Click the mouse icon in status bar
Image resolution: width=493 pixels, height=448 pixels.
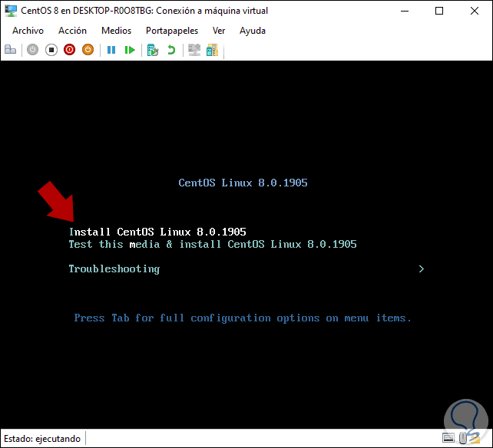[x=462, y=437]
